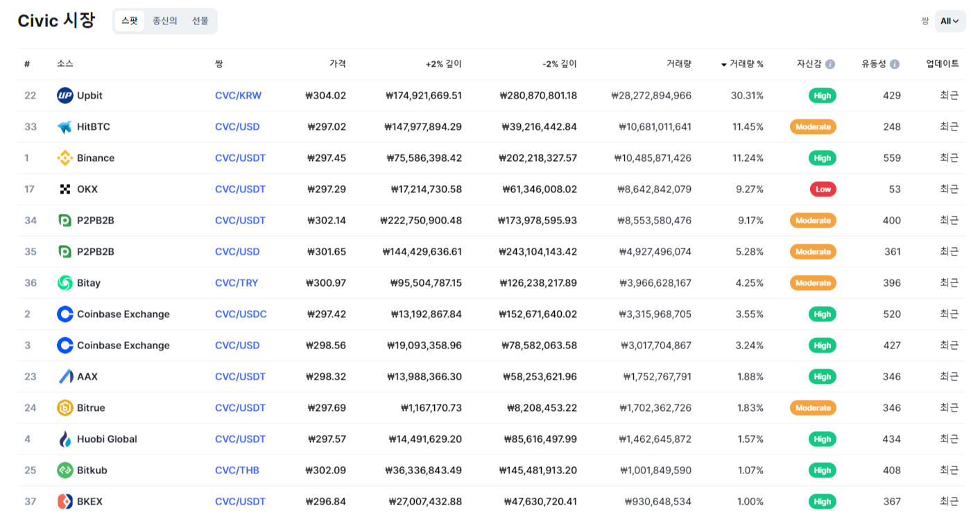The width and height of the screenshot is (980, 515).
Task: Click the High badge in the BKEX row
Action: (x=823, y=502)
